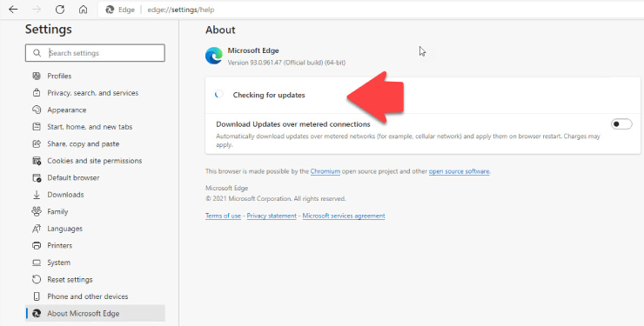
Task: Click the 2021 Microsoft Corporation copyright text
Action: (x=276, y=198)
